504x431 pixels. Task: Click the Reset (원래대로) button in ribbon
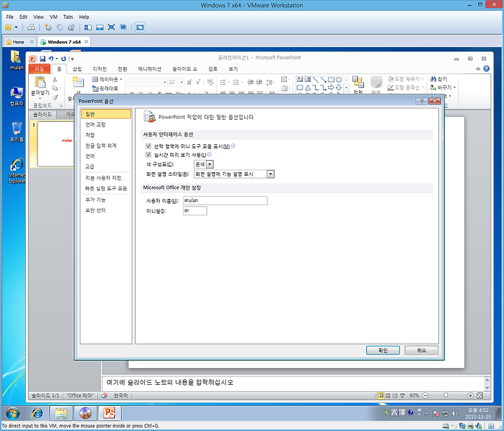[105, 88]
